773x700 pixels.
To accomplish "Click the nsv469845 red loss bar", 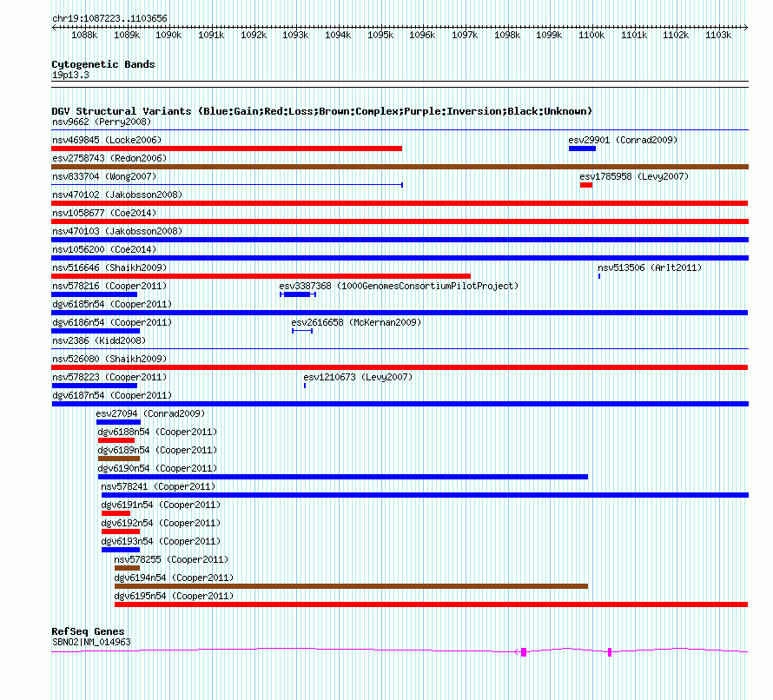I will point(227,149).
